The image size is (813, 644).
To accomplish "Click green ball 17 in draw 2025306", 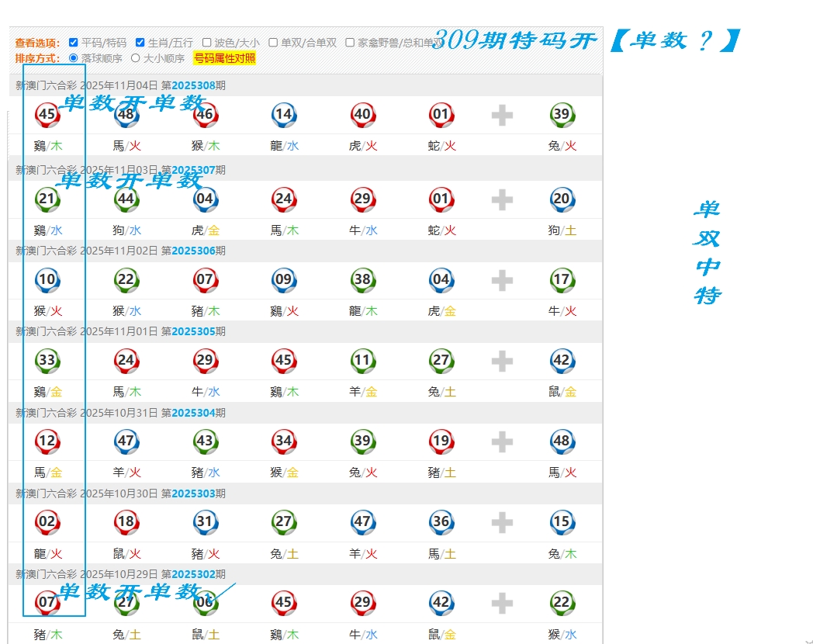I will 562,280.
